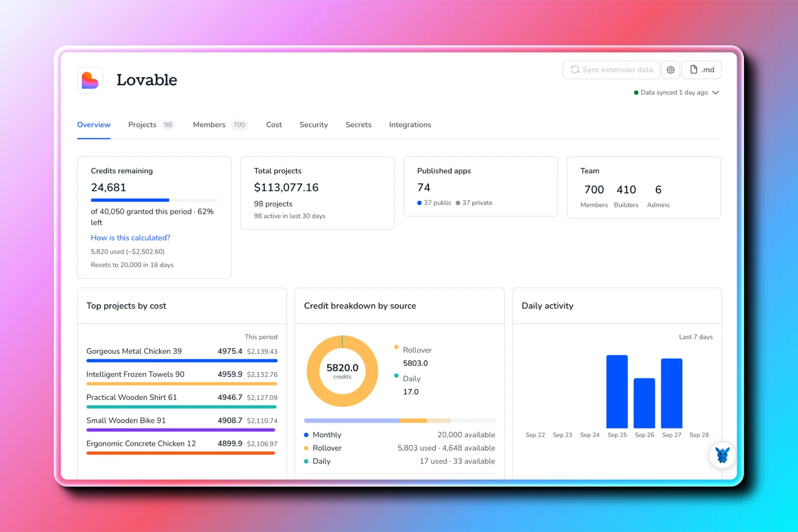Click the Sep 22 axis label

(x=535, y=435)
